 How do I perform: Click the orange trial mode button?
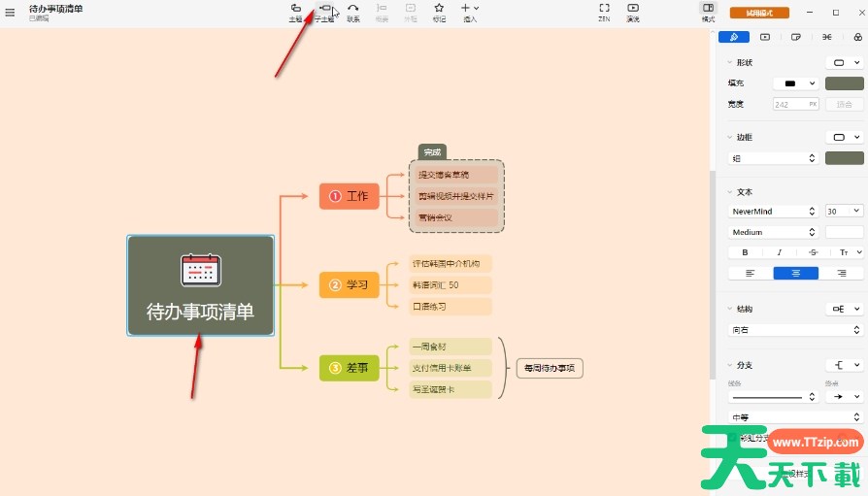[759, 13]
